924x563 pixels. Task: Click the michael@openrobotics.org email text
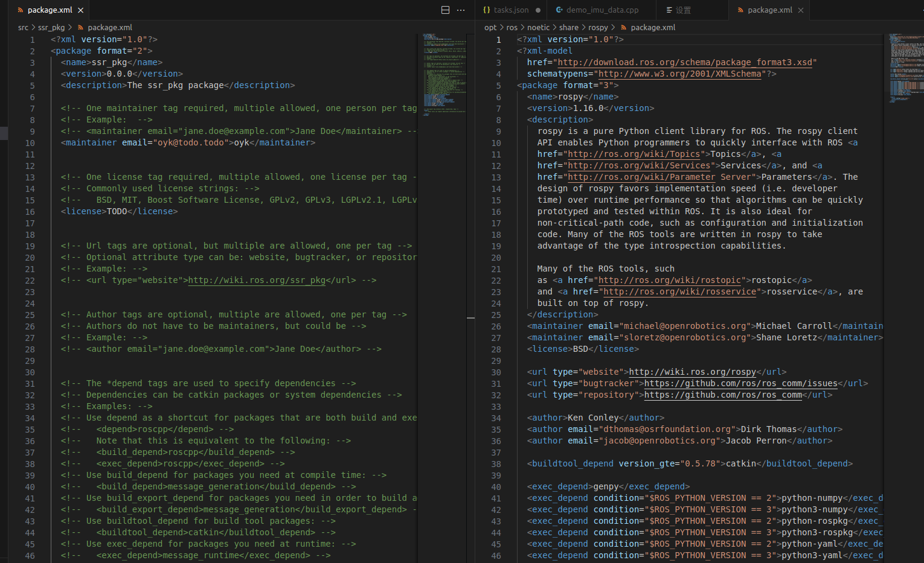click(x=685, y=326)
